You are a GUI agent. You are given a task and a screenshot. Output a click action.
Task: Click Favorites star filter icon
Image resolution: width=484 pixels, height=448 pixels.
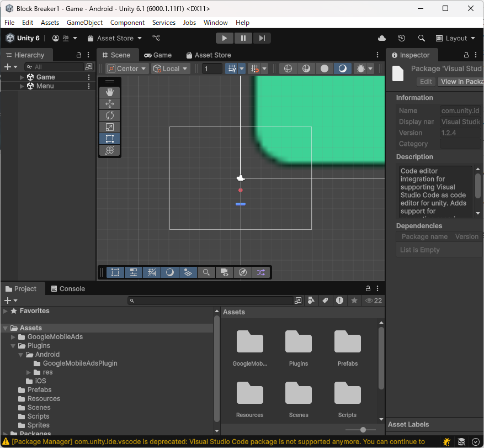pos(354,301)
